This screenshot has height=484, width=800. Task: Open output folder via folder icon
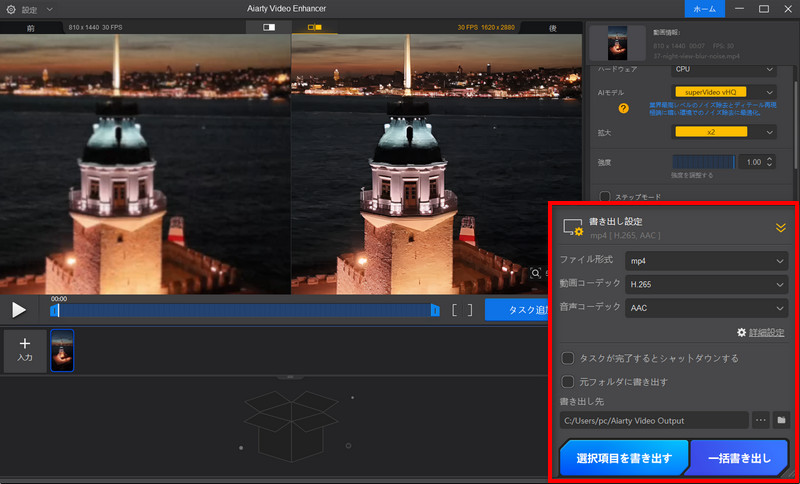pyautogui.click(x=781, y=420)
